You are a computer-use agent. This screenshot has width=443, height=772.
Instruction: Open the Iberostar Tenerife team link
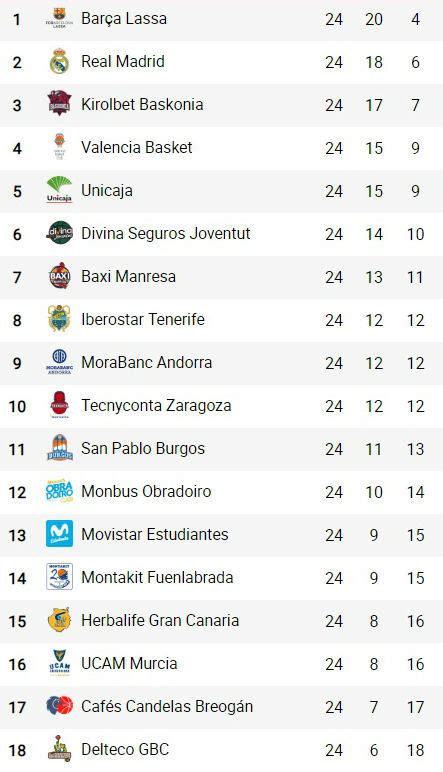point(143,319)
